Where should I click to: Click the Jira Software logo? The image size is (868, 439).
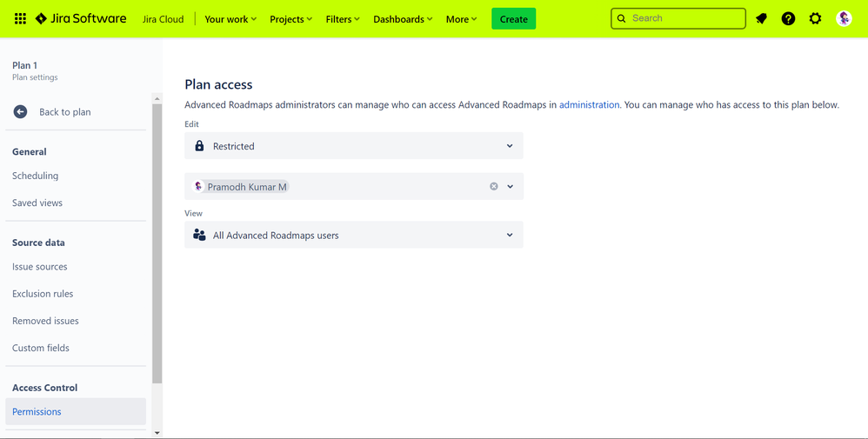(81, 19)
